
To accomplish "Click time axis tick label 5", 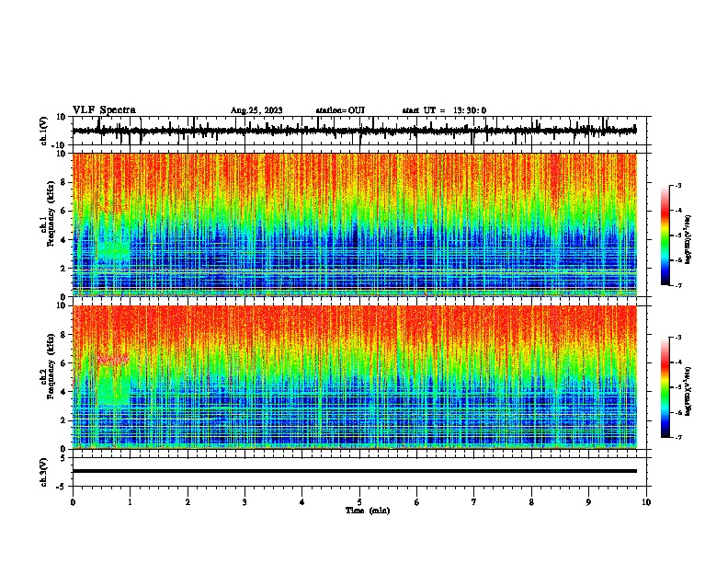I will (x=359, y=502).
